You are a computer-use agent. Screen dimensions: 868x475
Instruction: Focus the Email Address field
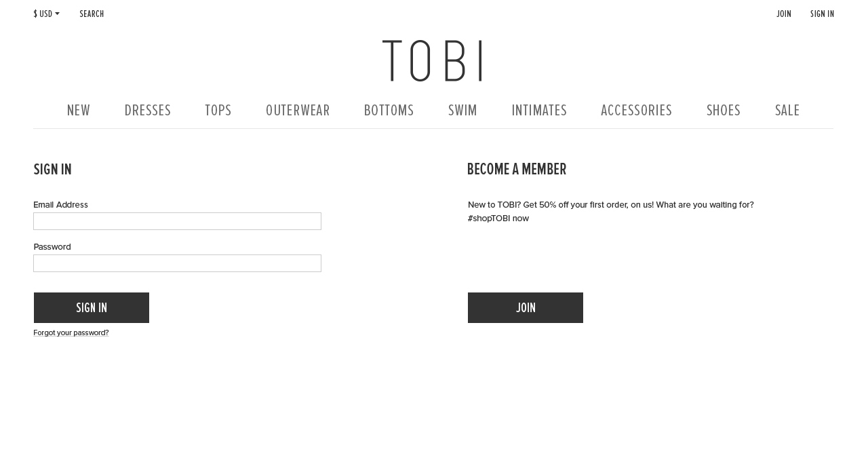(x=177, y=221)
